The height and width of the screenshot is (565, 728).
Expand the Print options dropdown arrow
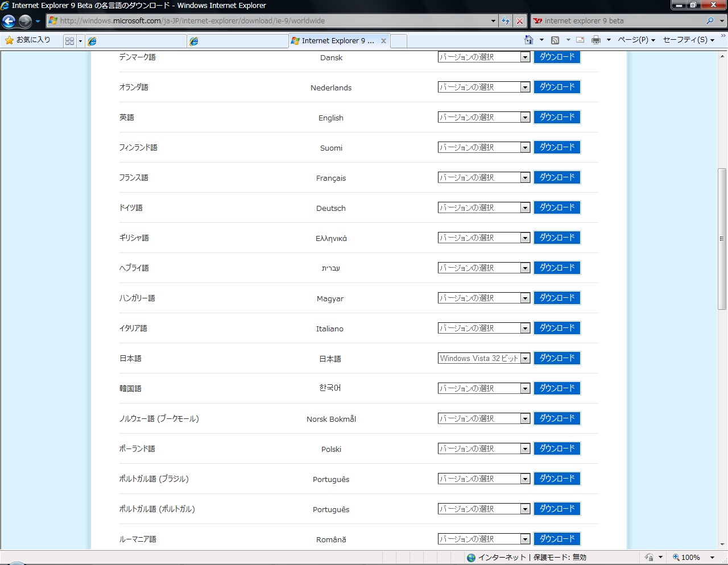click(609, 40)
